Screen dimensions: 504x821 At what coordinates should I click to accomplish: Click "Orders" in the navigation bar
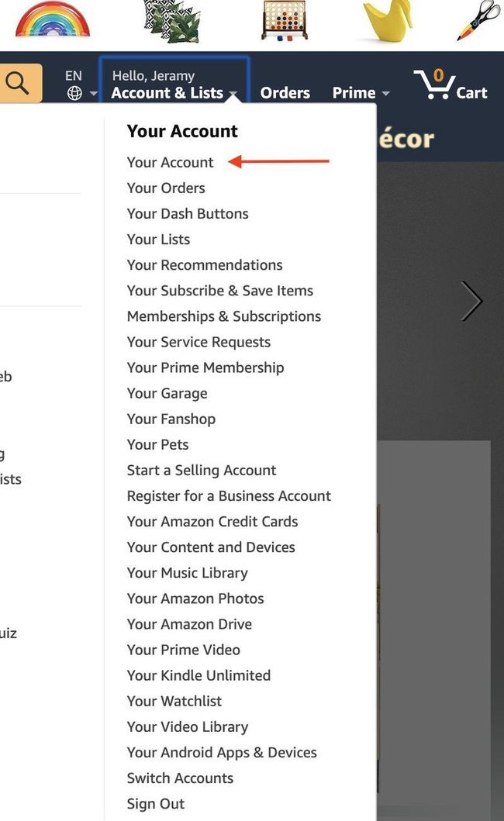tap(285, 92)
